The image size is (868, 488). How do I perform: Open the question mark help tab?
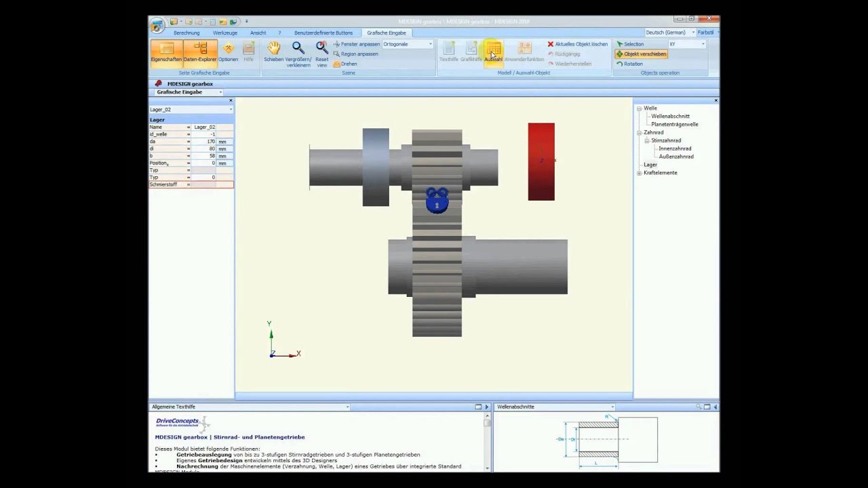[279, 33]
